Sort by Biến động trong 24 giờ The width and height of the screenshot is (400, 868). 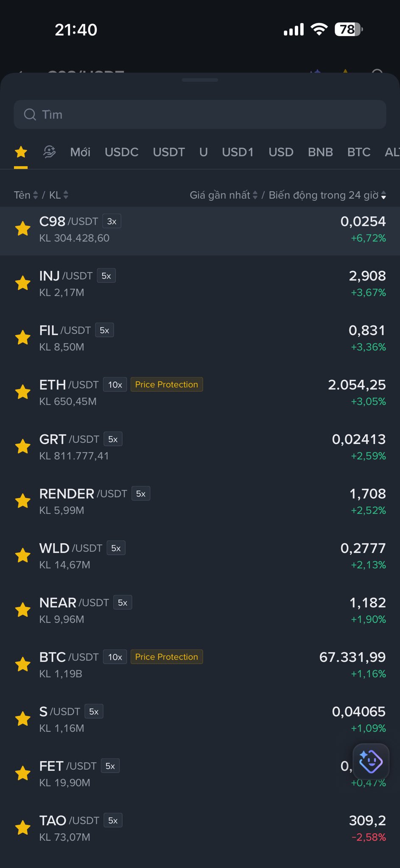327,195
